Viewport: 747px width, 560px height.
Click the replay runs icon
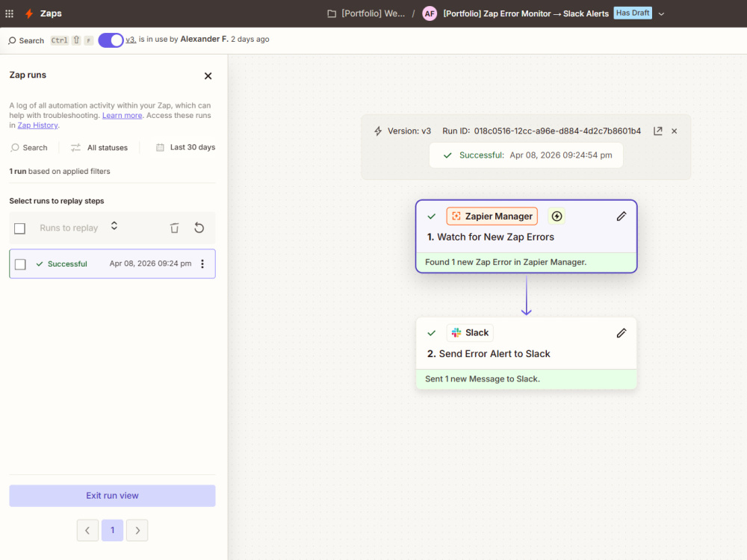pyautogui.click(x=199, y=228)
